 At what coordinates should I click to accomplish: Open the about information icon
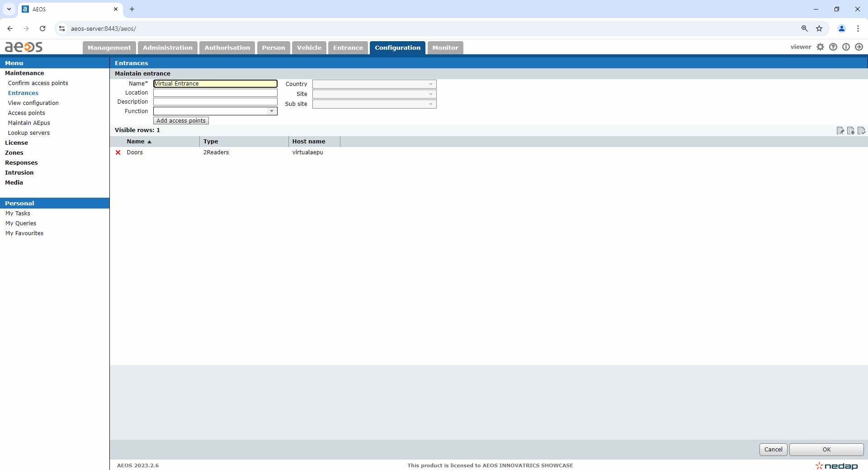click(x=846, y=47)
